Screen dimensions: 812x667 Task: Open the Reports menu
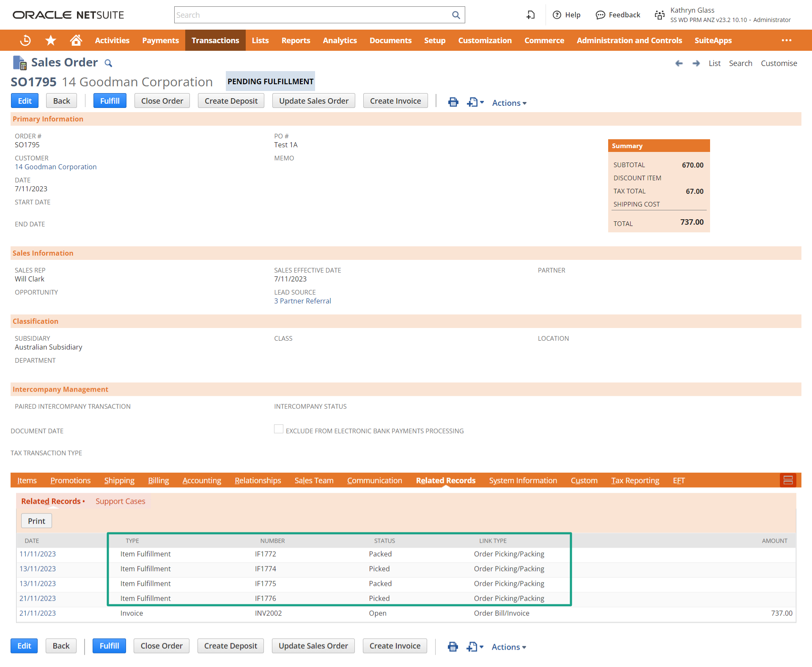(x=296, y=40)
